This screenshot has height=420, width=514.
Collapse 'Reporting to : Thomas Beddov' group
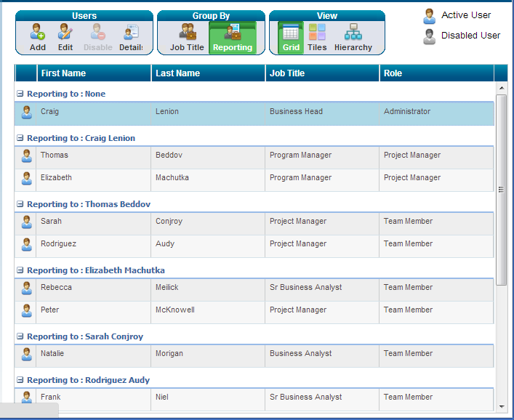click(20, 204)
